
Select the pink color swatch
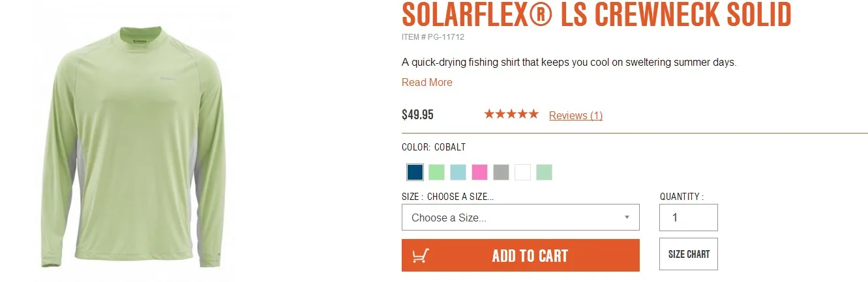[479, 172]
